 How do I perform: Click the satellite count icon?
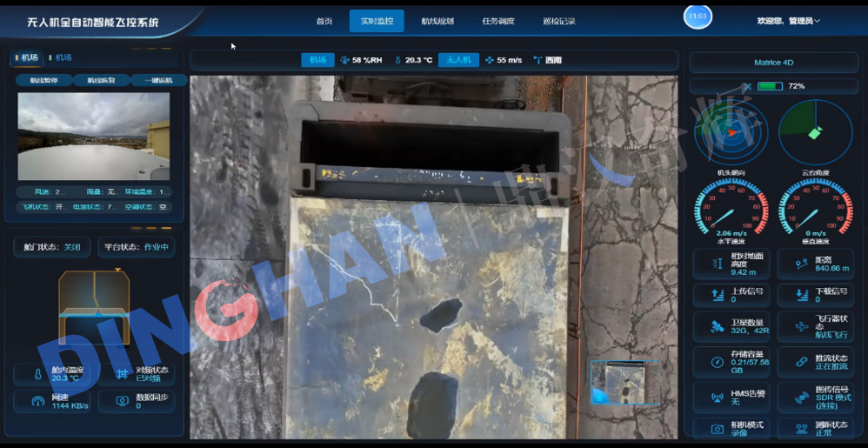tap(717, 327)
